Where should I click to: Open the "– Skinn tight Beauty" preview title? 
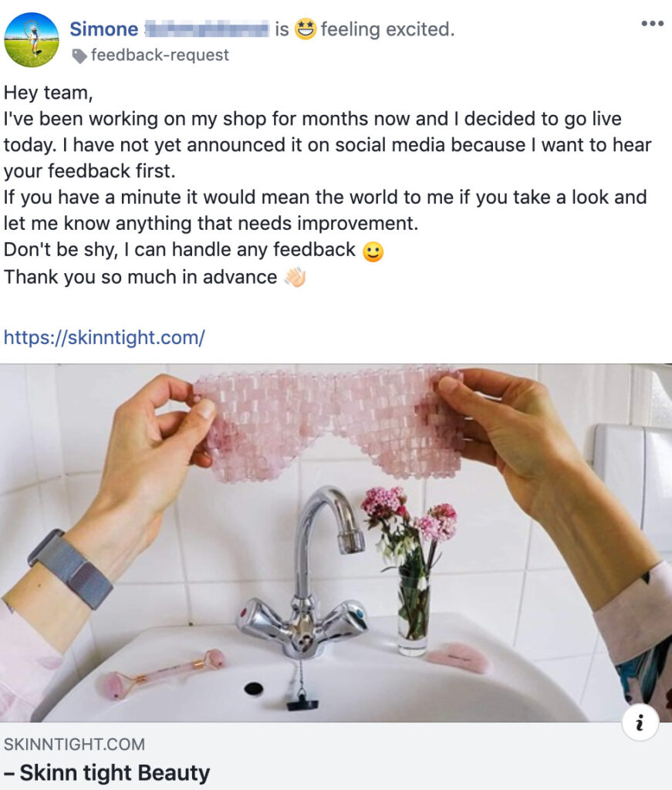106,772
